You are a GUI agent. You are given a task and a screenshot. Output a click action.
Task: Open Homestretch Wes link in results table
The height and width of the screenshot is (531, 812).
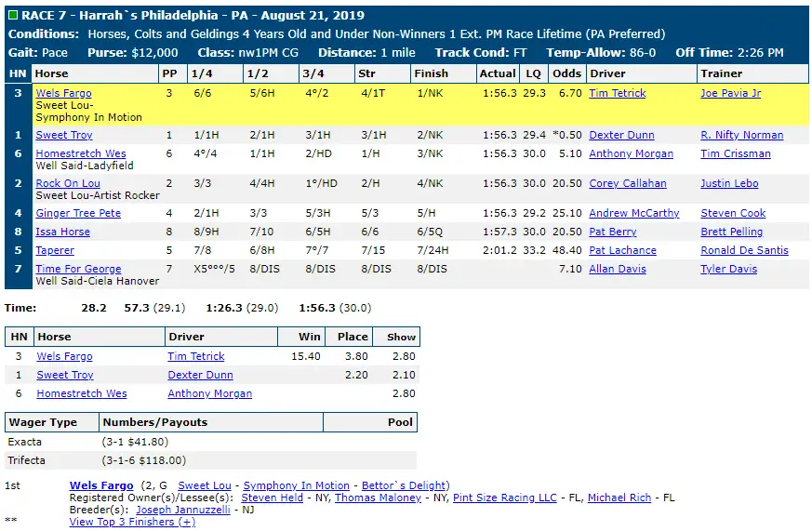pyautogui.click(x=81, y=153)
